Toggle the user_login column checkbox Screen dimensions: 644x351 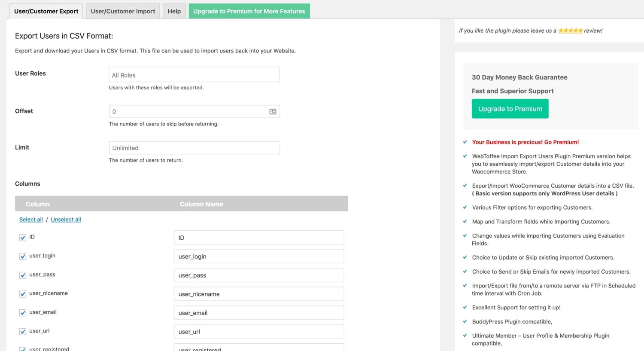(x=22, y=256)
